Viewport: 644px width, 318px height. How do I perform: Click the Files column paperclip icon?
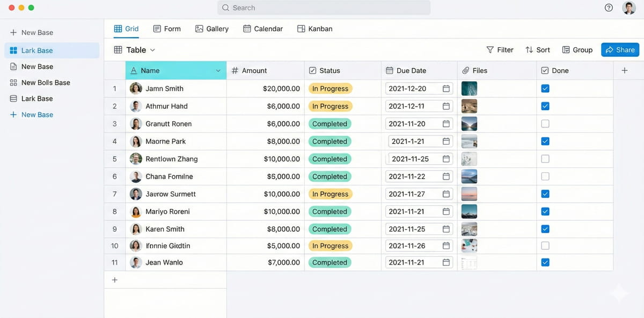pyautogui.click(x=466, y=71)
